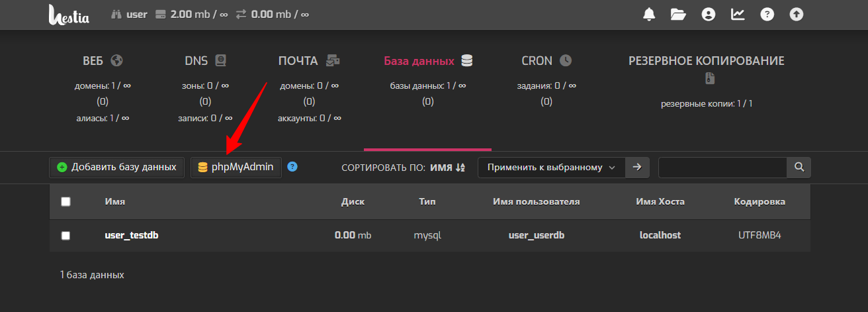Open statistics chart icon
The height and width of the screenshot is (312, 868).
tap(738, 14)
